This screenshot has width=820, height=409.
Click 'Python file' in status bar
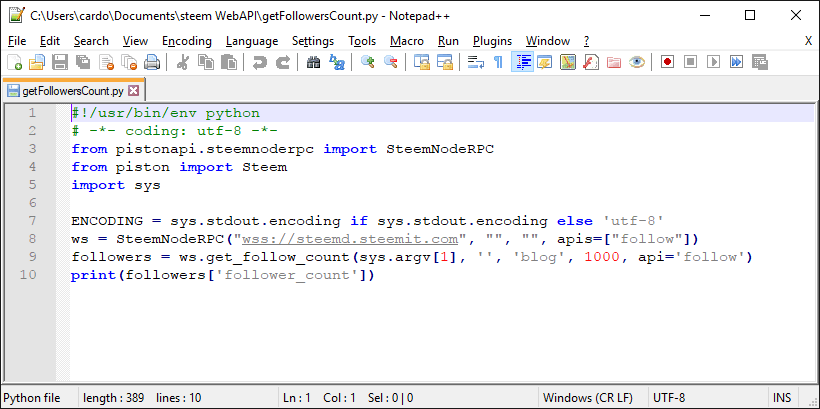tap(32, 397)
